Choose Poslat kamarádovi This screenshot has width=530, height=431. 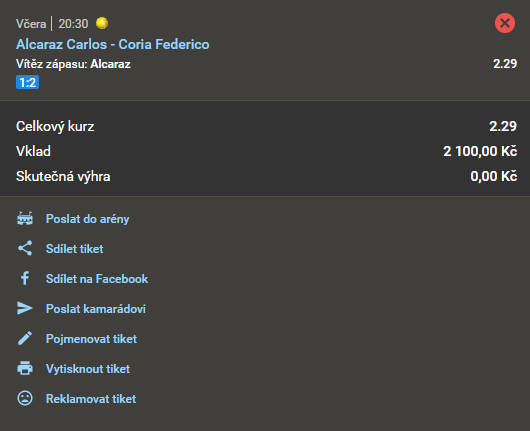click(96, 309)
